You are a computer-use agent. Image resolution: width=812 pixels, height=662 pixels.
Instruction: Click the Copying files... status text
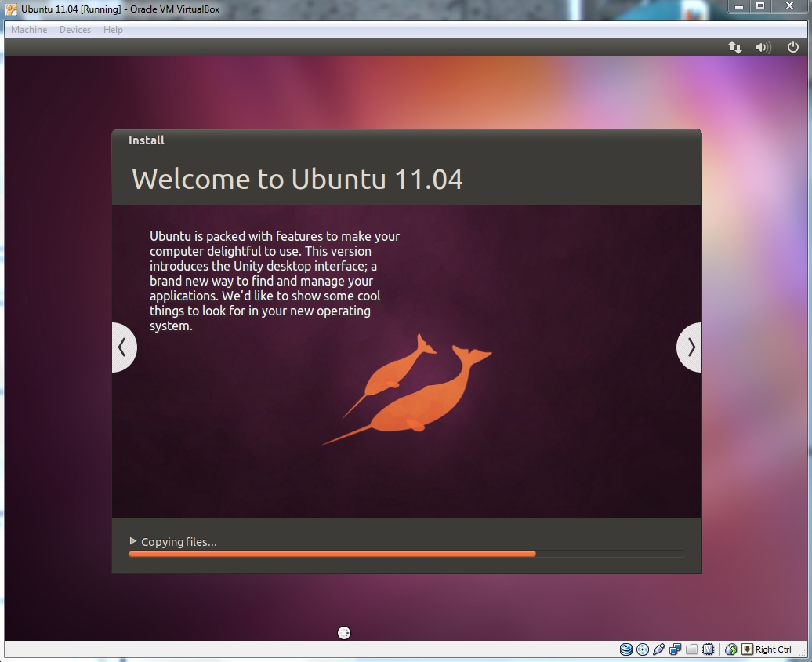pyautogui.click(x=179, y=542)
